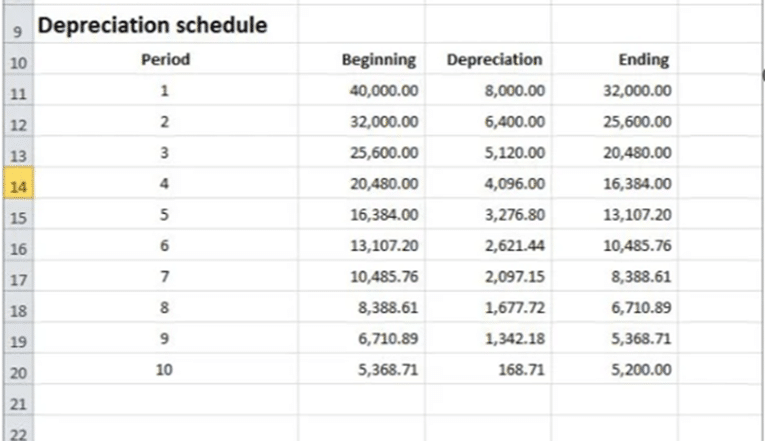Select the cell containing 40,000.00
Viewport: 765px width, 441px height.
click(380, 91)
